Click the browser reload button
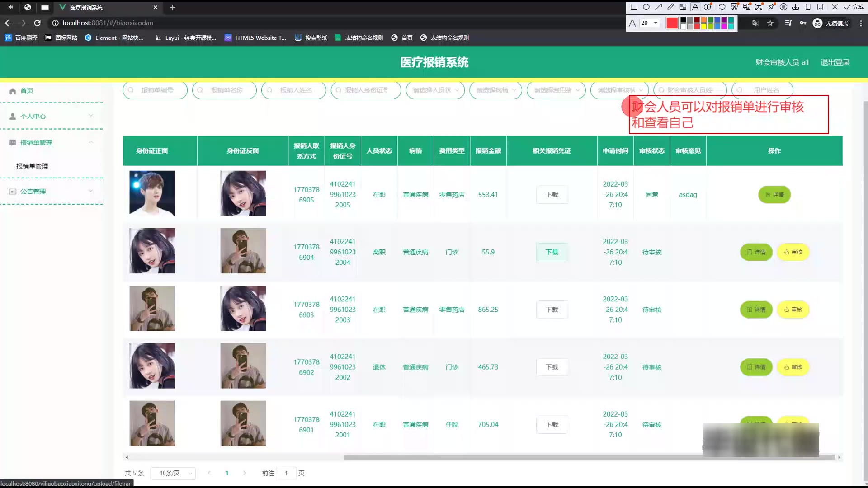The height and width of the screenshot is (488, 868). click(38, 23)
